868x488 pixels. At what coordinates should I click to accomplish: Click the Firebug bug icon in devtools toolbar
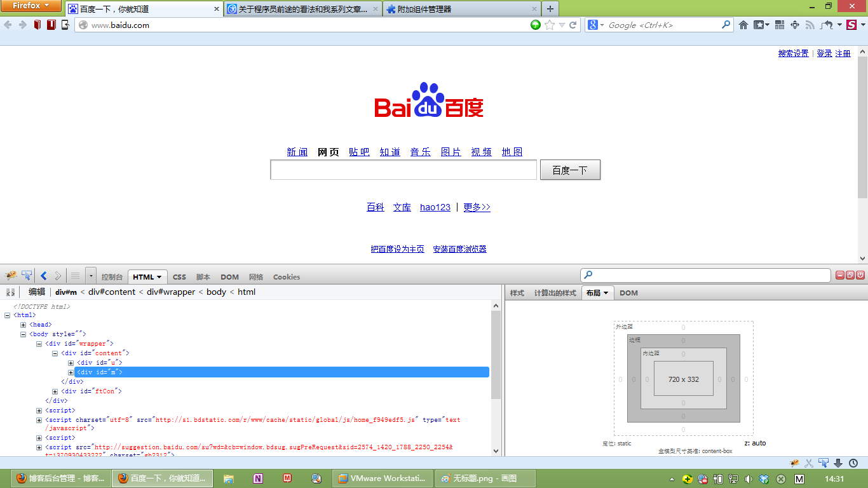(x=11, y=276)
